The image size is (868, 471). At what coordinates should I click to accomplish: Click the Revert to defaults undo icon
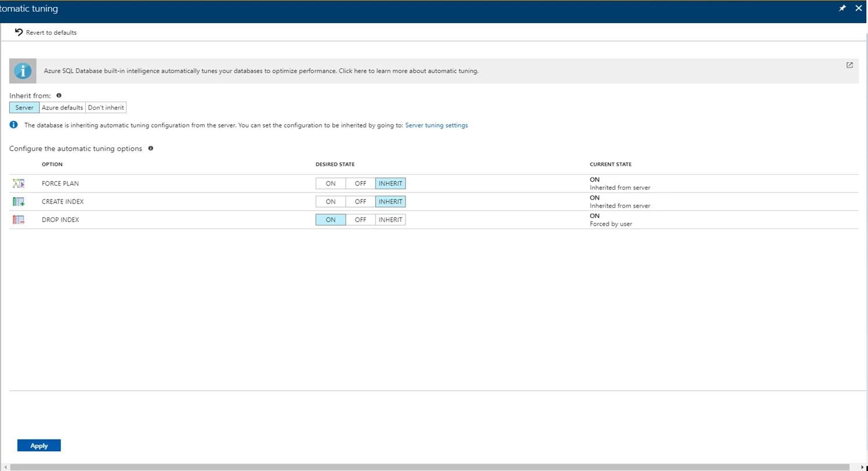pos(19,32)
